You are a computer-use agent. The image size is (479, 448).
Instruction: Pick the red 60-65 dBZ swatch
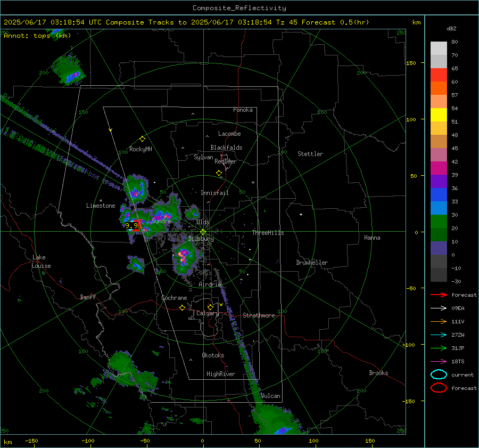(439, 75)
